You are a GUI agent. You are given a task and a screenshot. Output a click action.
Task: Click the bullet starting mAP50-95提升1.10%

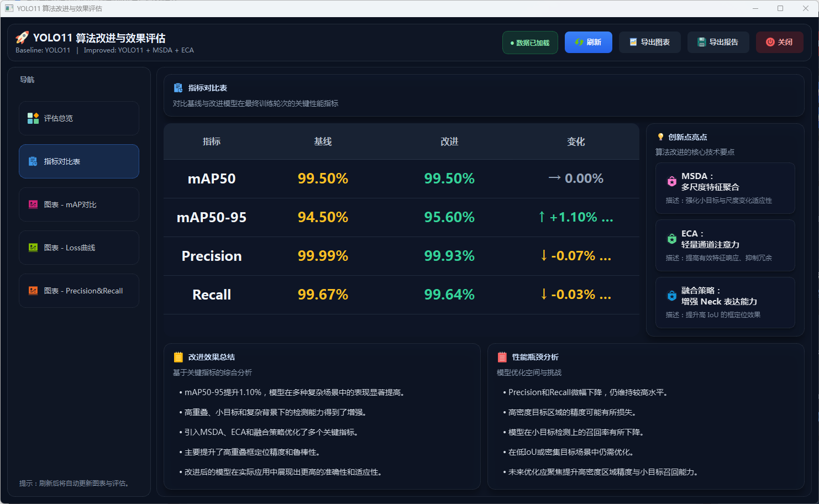pos(293,392)
